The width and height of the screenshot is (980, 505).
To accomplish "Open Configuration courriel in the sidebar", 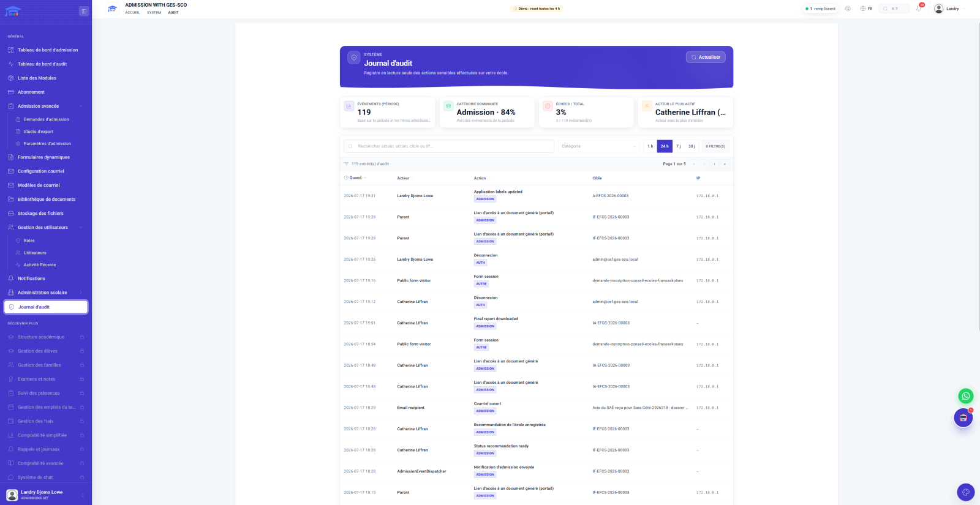I will click(46, 171).
